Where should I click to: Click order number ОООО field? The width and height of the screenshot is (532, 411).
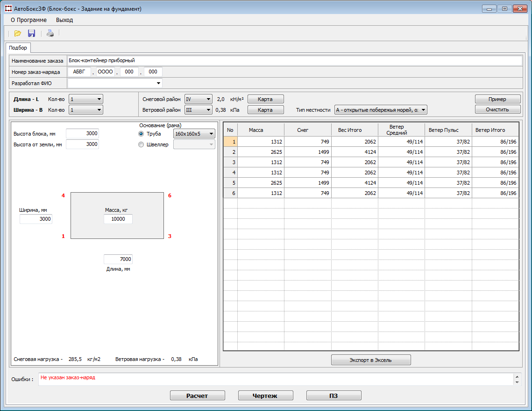[106, 72]
